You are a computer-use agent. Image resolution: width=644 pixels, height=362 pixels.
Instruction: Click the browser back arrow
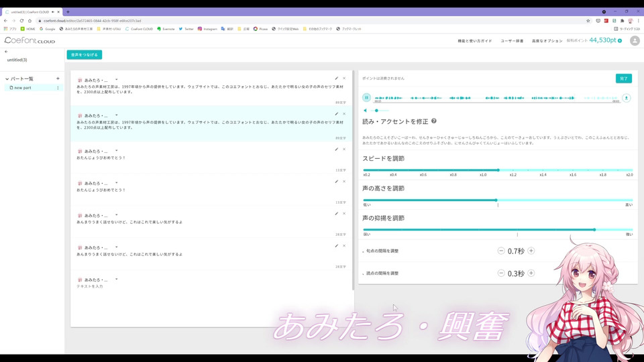tap(6, 21)
